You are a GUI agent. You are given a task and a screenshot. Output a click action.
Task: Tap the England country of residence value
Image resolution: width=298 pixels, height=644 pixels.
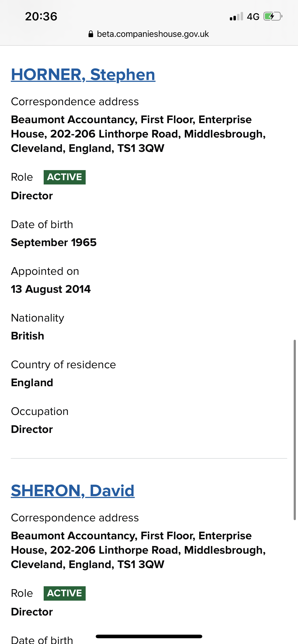click(32, 383)
